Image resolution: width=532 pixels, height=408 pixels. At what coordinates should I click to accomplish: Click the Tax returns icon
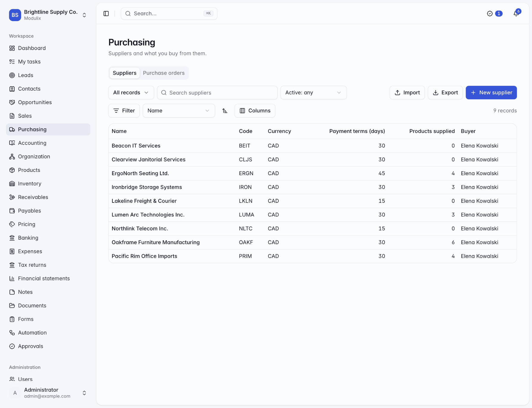(12, 265)
